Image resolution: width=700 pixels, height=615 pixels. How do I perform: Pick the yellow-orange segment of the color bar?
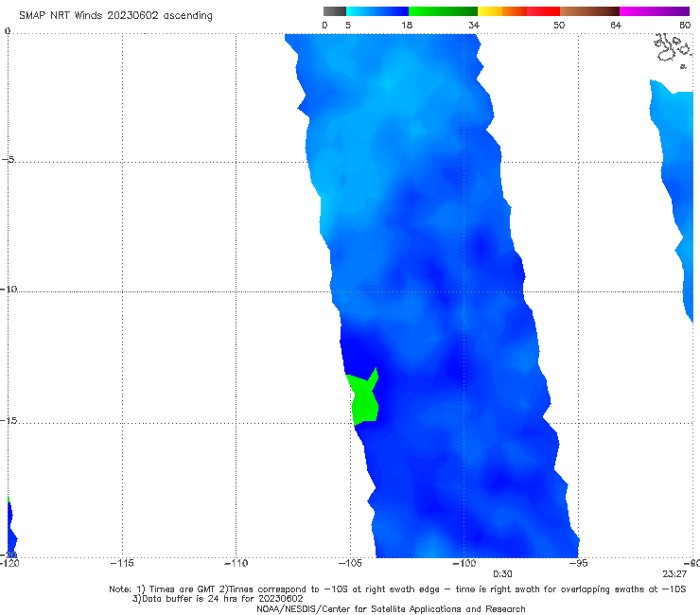coord(502,11)
